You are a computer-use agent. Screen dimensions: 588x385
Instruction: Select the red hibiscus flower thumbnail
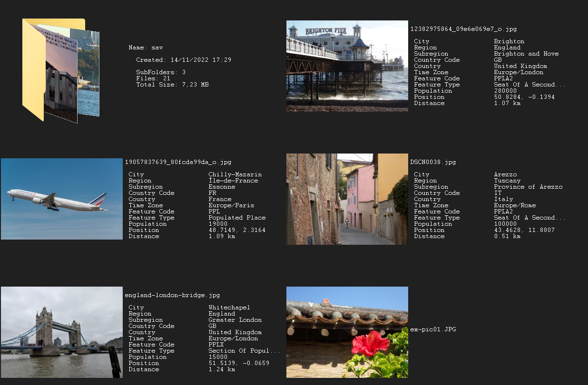(x=347, y=332)
